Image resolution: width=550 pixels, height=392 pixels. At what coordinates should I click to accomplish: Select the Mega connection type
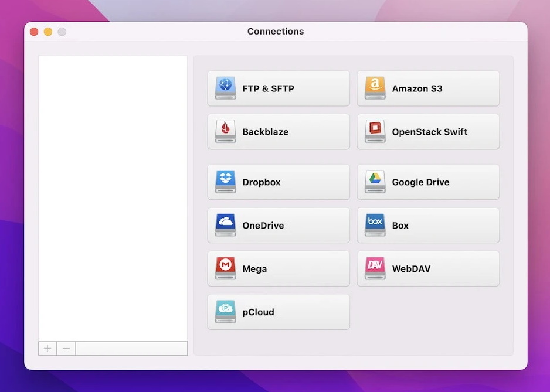[x=279, y=268]
